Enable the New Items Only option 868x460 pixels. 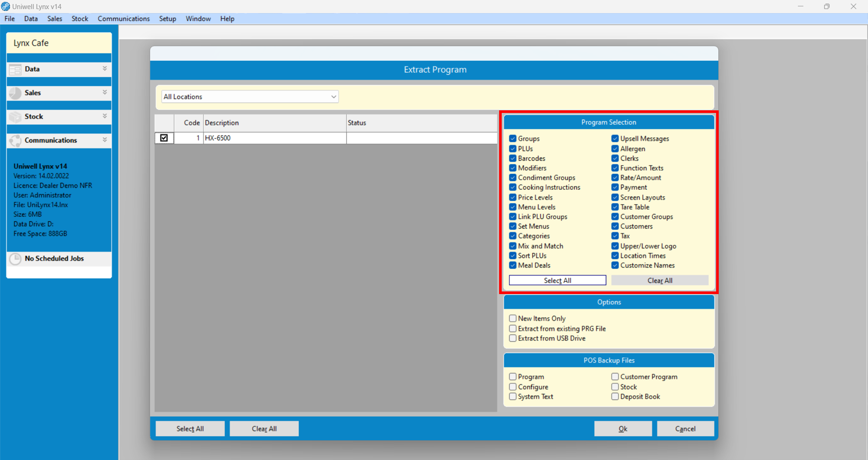coord(513,318)
